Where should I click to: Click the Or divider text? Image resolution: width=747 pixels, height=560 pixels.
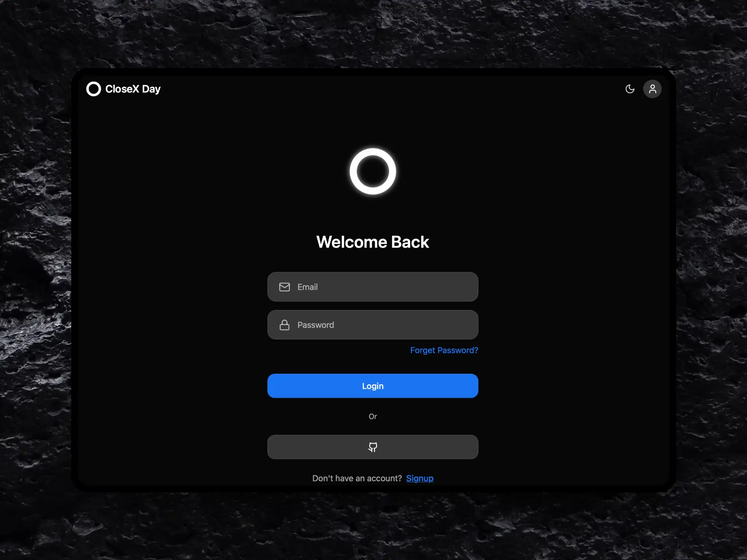click(373, 416)
